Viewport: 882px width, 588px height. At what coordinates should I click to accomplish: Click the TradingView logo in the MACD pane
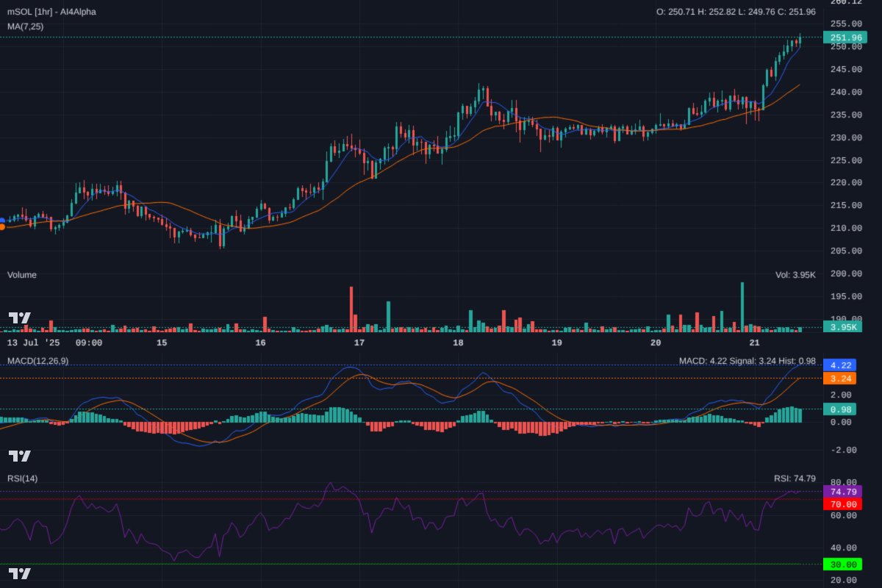click(x=20, y=456)
